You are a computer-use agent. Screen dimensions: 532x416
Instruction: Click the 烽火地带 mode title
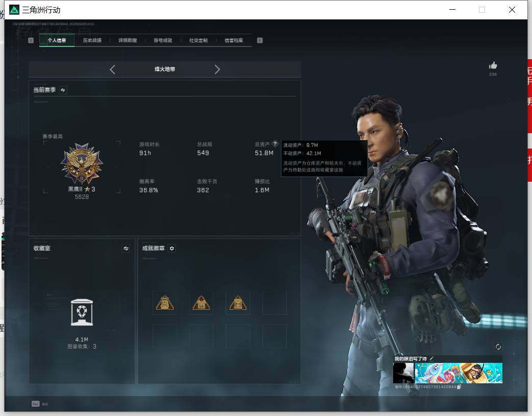[165, 69]
